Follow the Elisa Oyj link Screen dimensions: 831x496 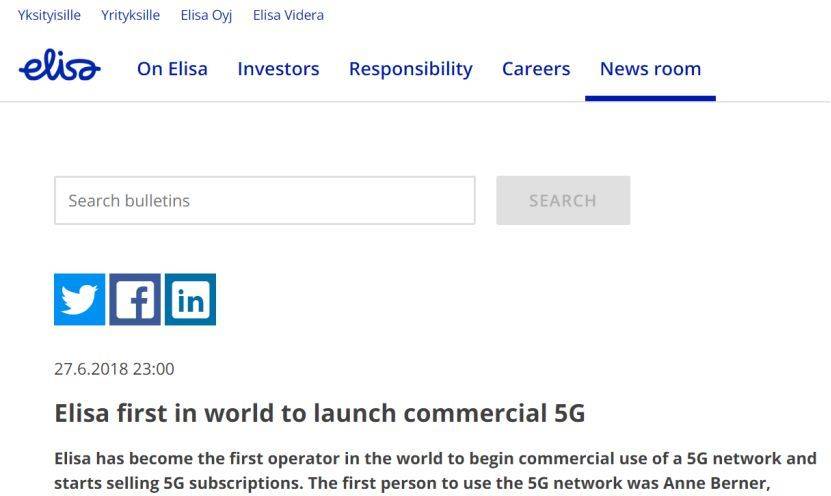click(206, 15)
